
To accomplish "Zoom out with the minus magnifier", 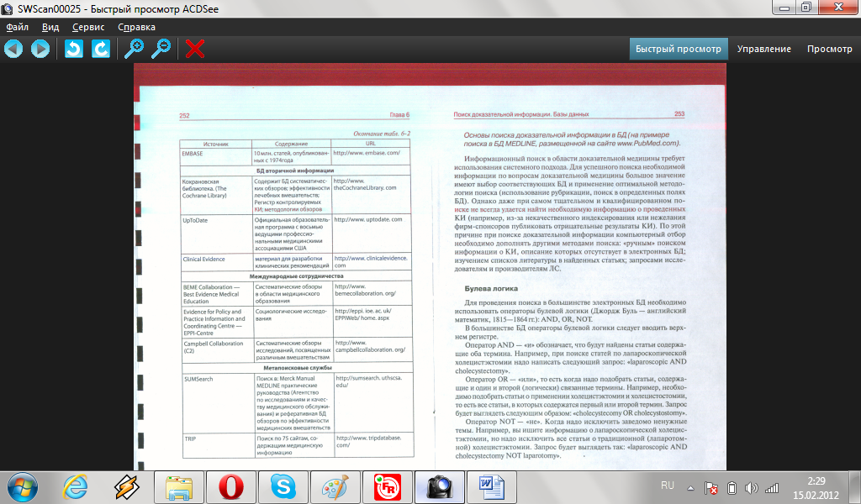I will pos(161,49).
